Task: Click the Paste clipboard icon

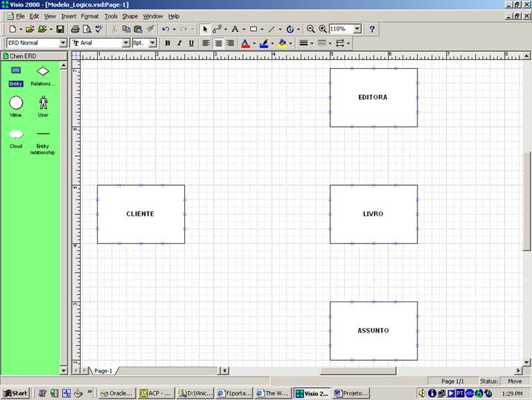Action: coord(138,29)
